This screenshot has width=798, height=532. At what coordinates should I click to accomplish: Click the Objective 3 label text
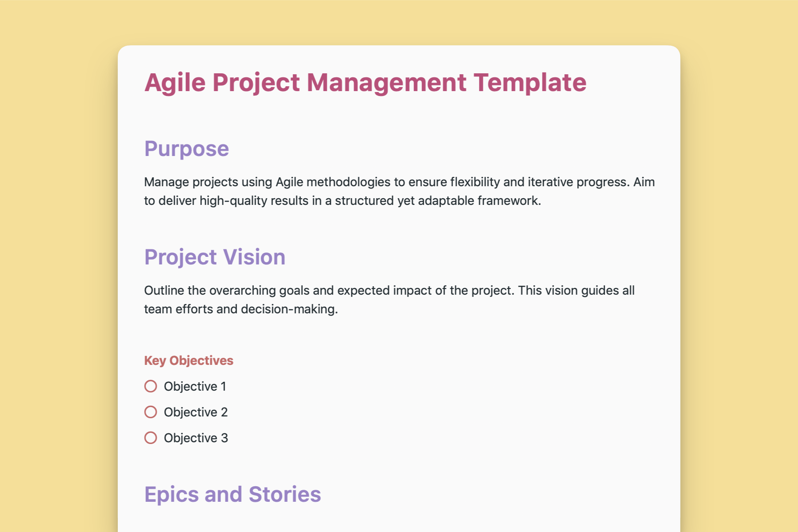[196, 438]
